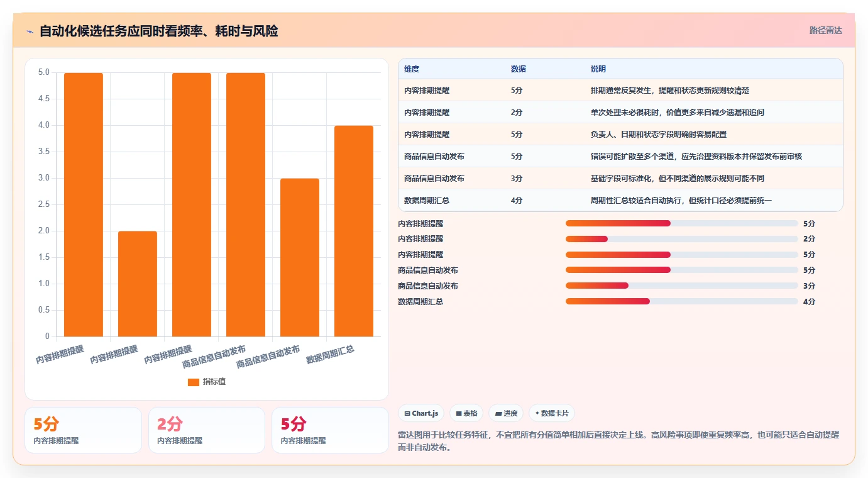The image size is (868, 478).
Task: Click the 表格 chip
Action: pos(466,413)
